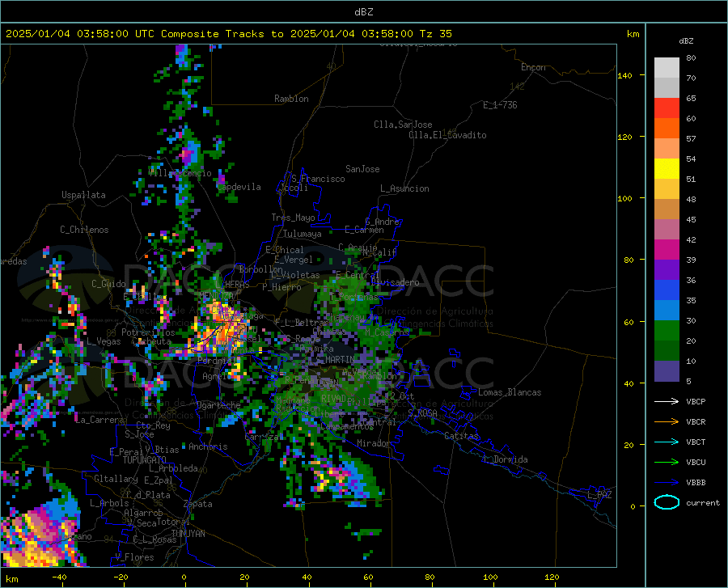
Task: Click the intense storm cell over Mendoza city
Action: click(x=221, y=329)
